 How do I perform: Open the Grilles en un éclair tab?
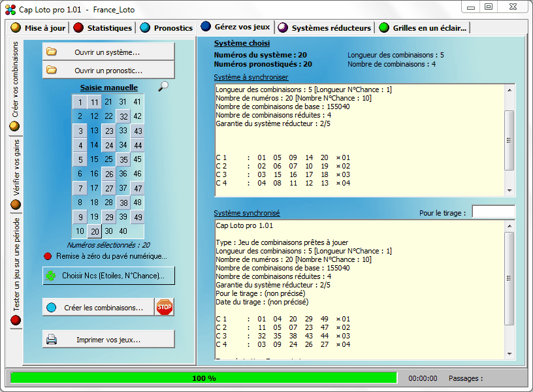tap(423, 28)
